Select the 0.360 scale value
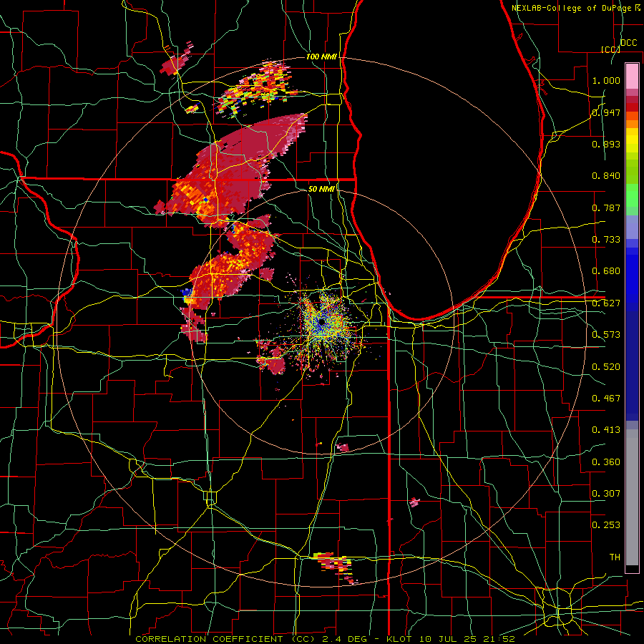 (606, 462)
